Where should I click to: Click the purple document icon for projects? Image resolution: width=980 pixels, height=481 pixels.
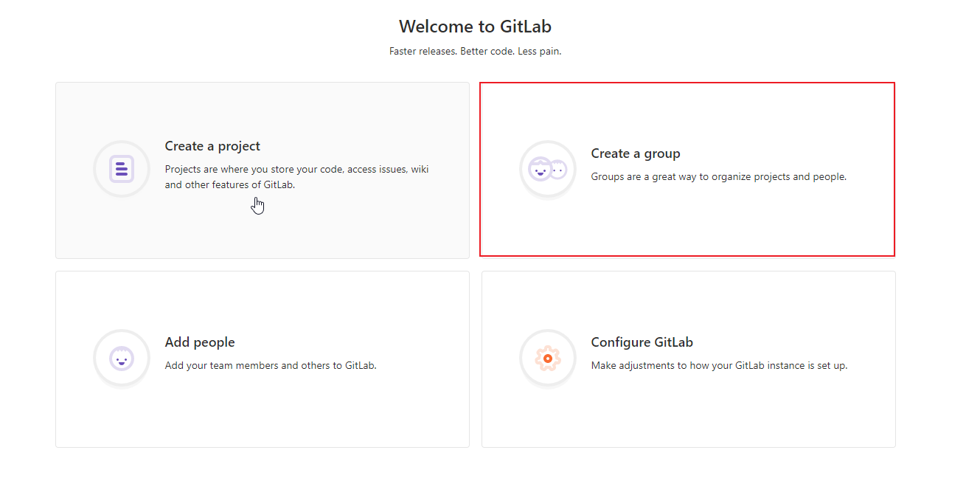click(x=122, y=169)
